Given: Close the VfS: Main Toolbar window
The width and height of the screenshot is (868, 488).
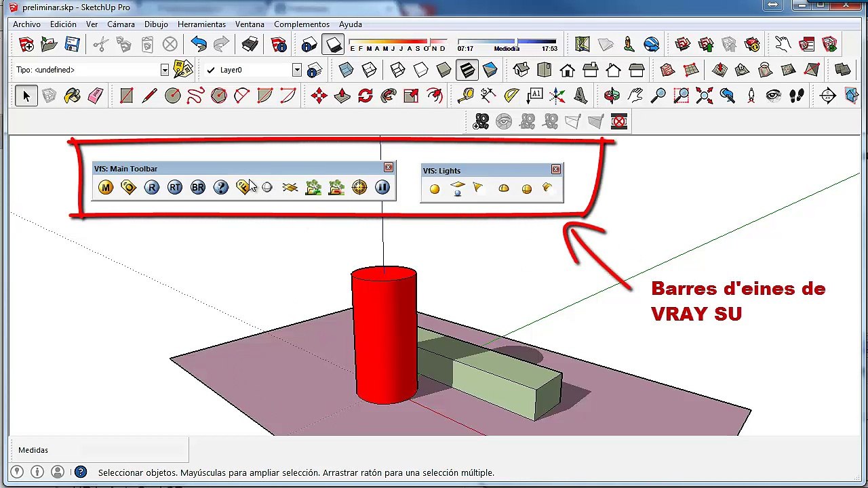Looking at the screenshot, I should pos(389,167).
